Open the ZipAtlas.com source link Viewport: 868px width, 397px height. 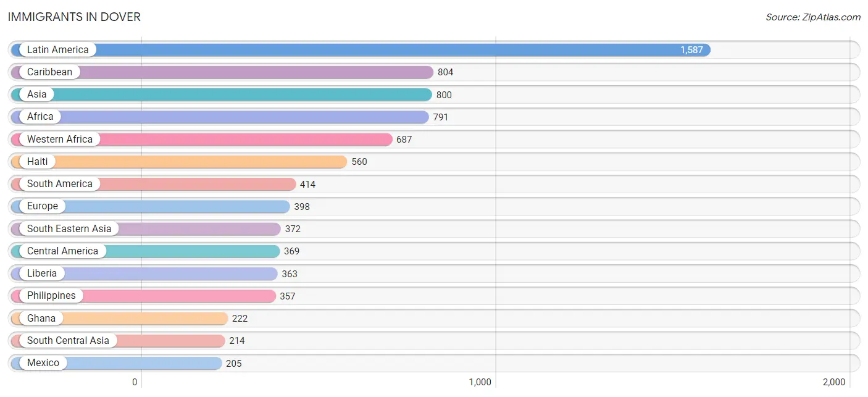tap(813, 17)
